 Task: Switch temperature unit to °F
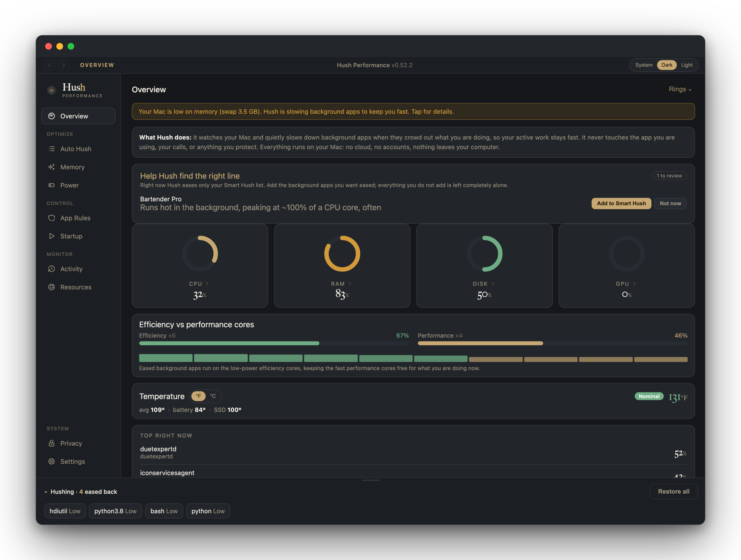pos(198,396)
